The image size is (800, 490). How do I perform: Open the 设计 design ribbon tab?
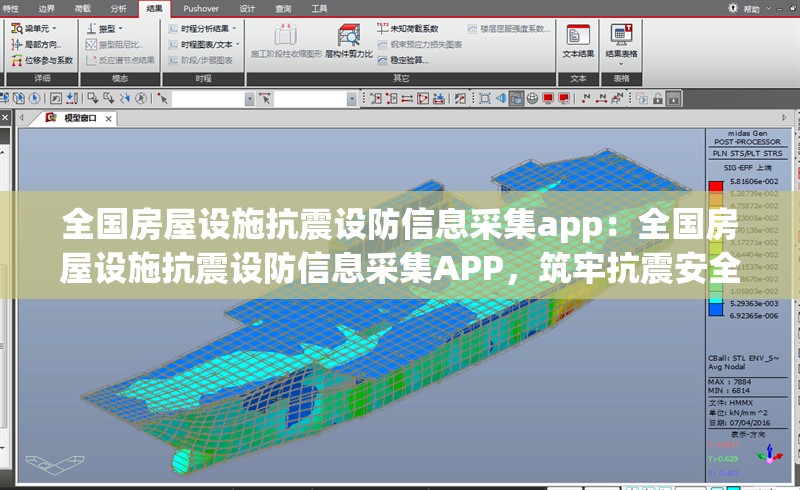coord(247,8)
